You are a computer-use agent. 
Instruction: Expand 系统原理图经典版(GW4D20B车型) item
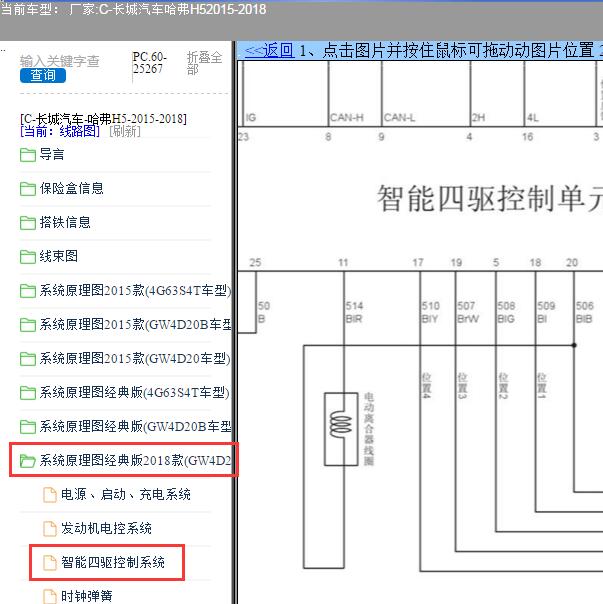tap(135, 426)
